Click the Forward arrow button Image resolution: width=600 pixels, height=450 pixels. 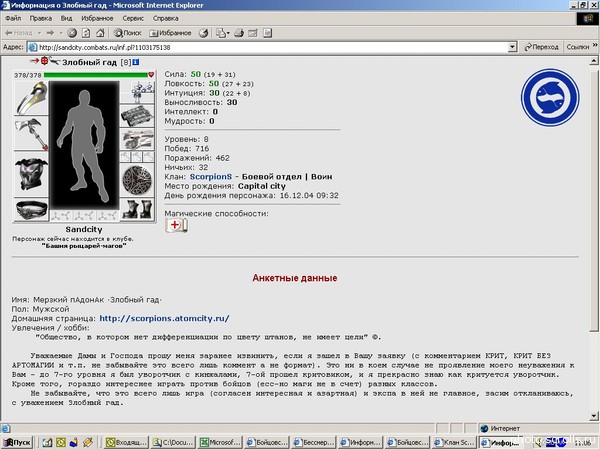[51, 33]
